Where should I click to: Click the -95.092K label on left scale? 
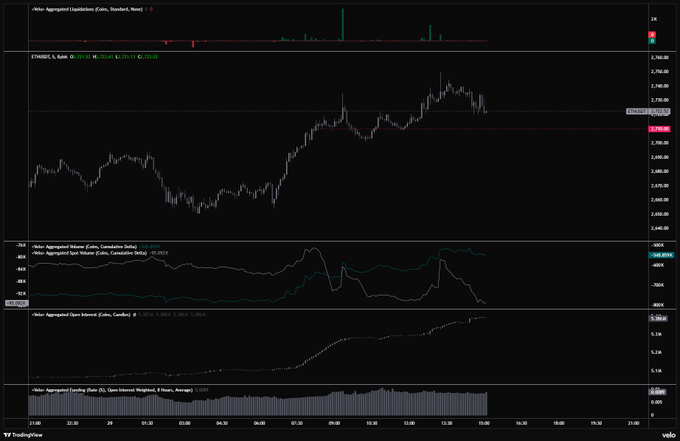[16, 303]
